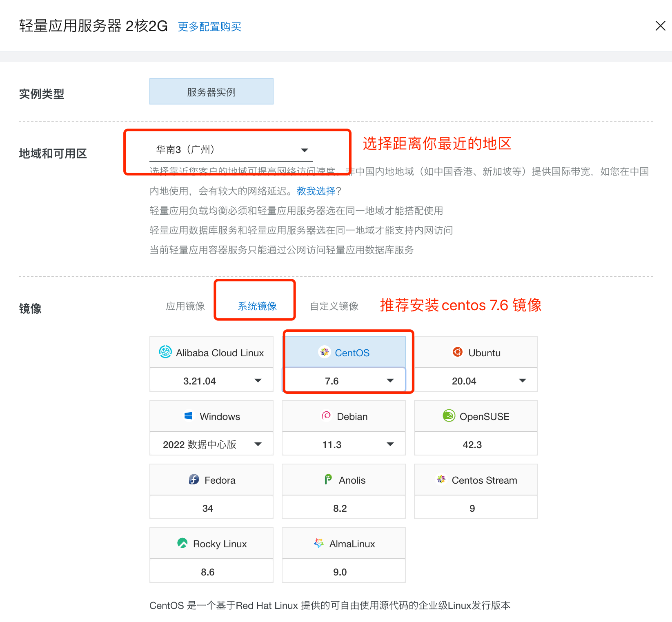Switch to the 系统镜像 tab
Image resolution: width=672 pixels, height=622 pixels.
257,306
